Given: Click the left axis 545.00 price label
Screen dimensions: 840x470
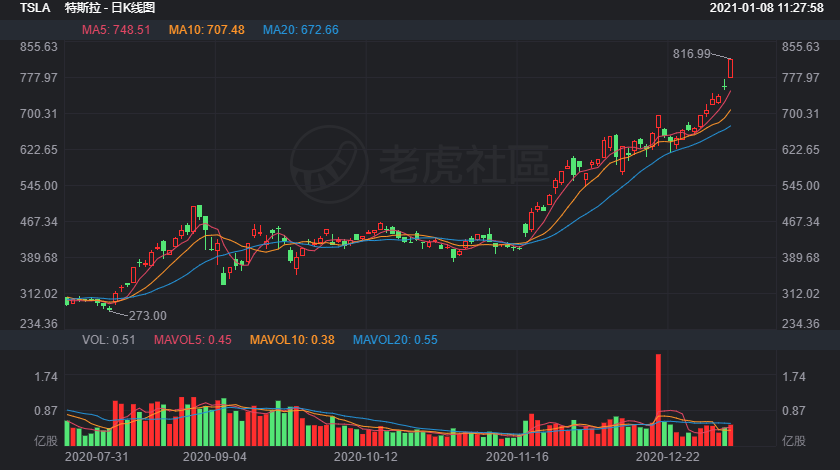Looking at the screenshot, I should [39, 185].
